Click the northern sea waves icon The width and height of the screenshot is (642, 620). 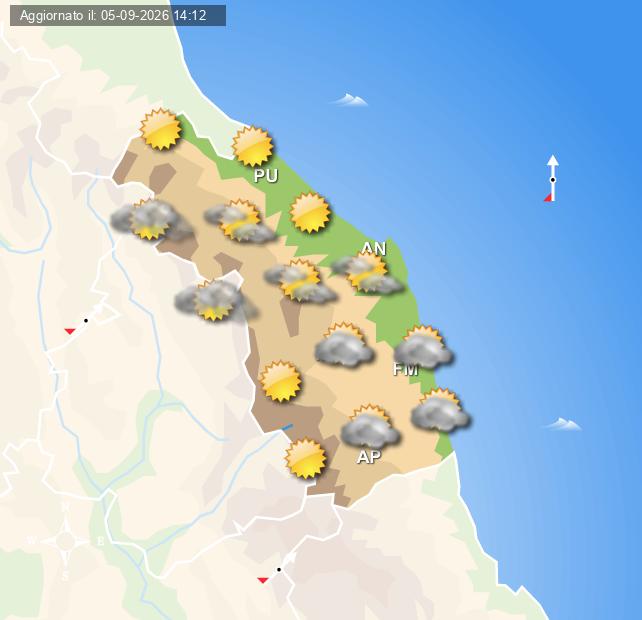350,100
